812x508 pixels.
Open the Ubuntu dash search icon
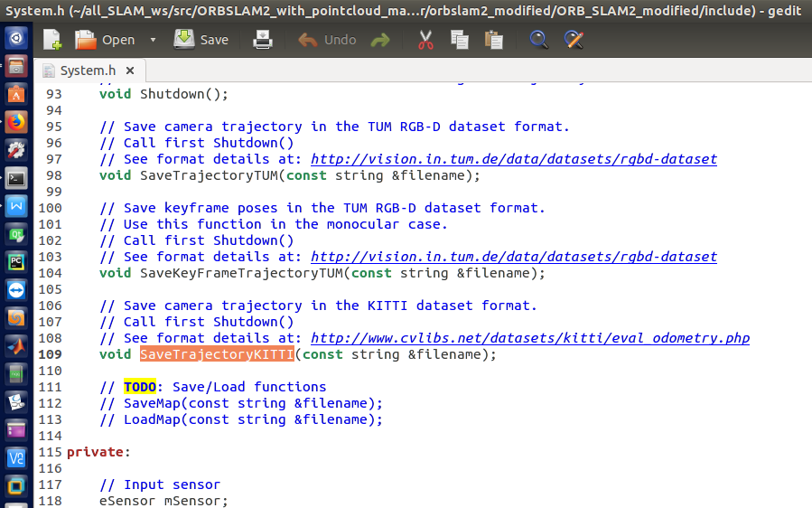[x=16, y=38]
